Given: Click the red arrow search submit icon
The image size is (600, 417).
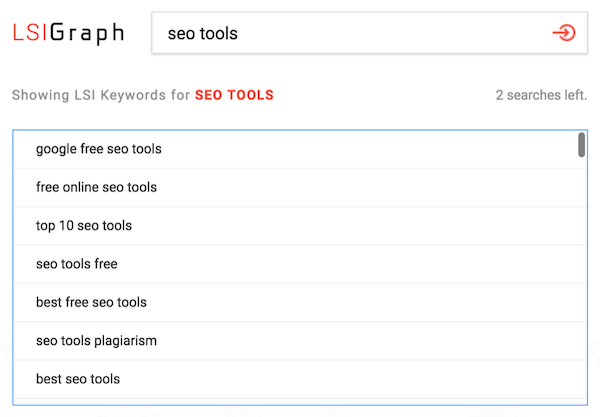Looking at the screenshot, I should [x=564, y=33].
